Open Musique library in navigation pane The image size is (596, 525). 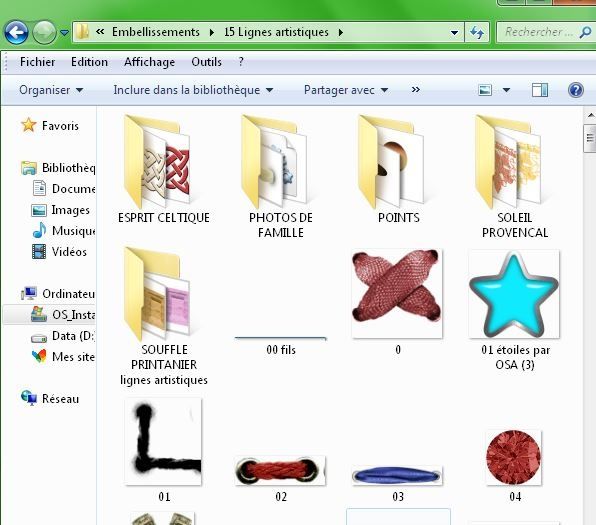point(64,231)
